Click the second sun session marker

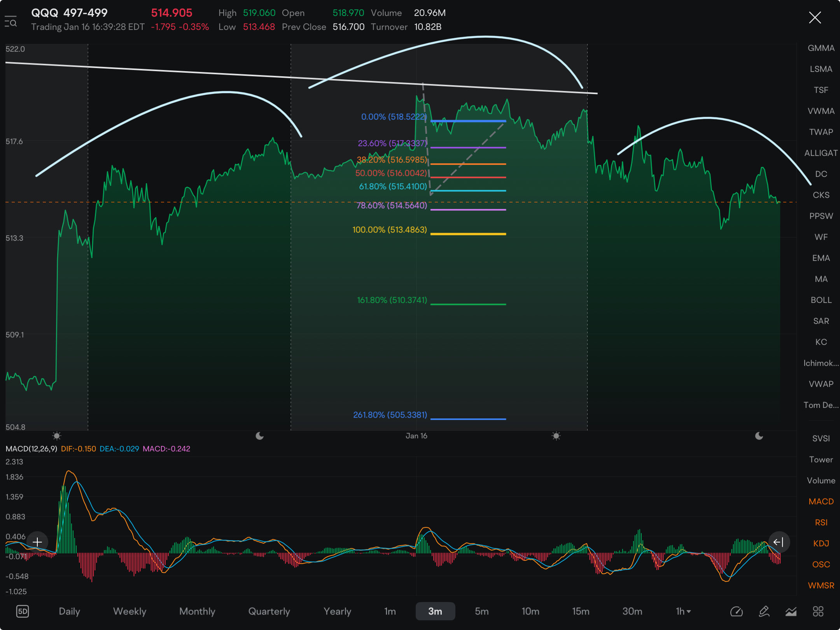pos(556,436)
